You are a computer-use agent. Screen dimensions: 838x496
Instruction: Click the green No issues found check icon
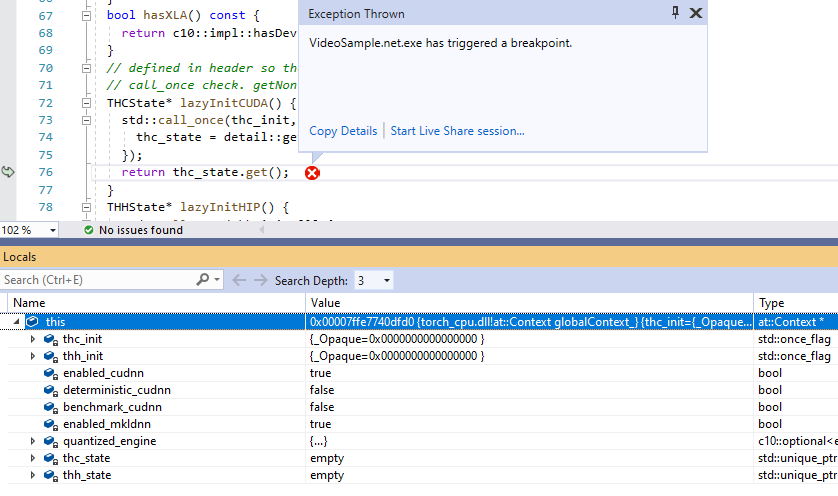coord(89,230)
